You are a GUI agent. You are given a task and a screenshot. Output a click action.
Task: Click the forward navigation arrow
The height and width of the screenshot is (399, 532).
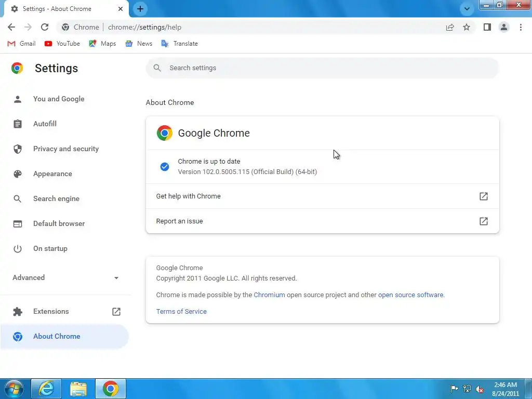28,27
